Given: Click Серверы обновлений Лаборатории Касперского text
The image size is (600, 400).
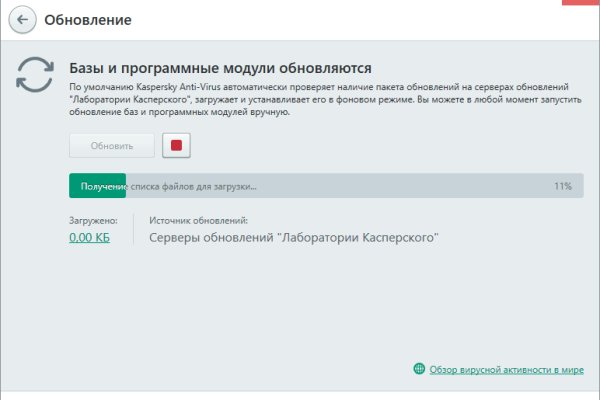Looking at the screenshot, I should pyautogui.click(x=293, y=238).
